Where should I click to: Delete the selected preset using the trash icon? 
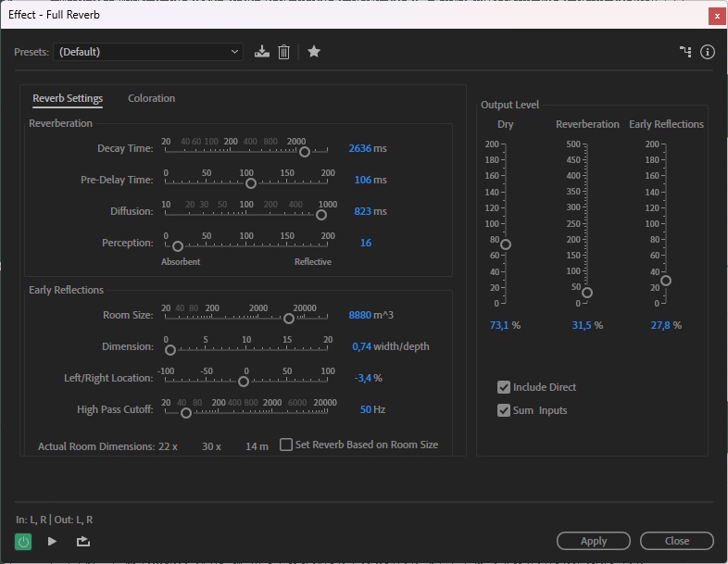click(x=284, y=52)
